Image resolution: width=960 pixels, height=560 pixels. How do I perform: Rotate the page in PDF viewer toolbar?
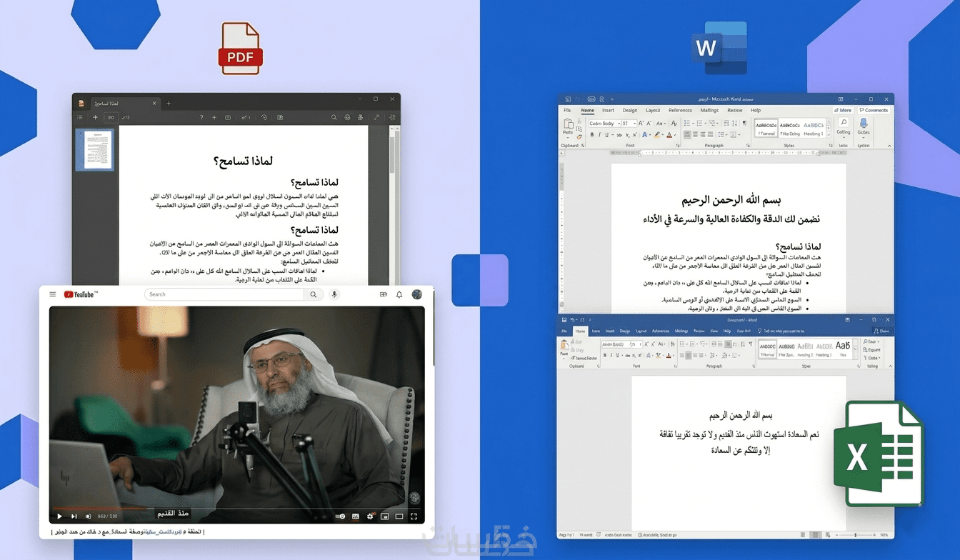pyautogui.click(x=264, y=117)
